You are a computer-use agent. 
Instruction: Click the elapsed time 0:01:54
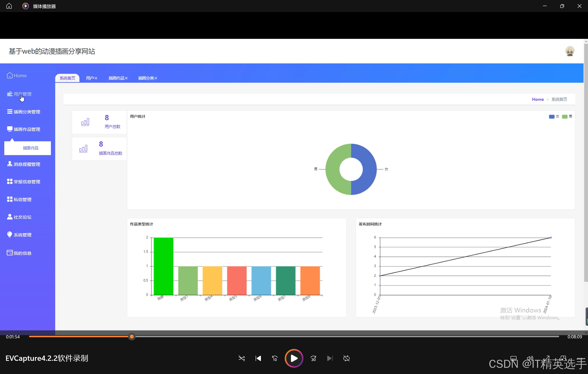click(x=13, y=337)
